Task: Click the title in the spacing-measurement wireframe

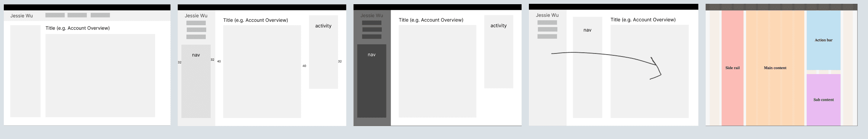Action: (256, 20)
